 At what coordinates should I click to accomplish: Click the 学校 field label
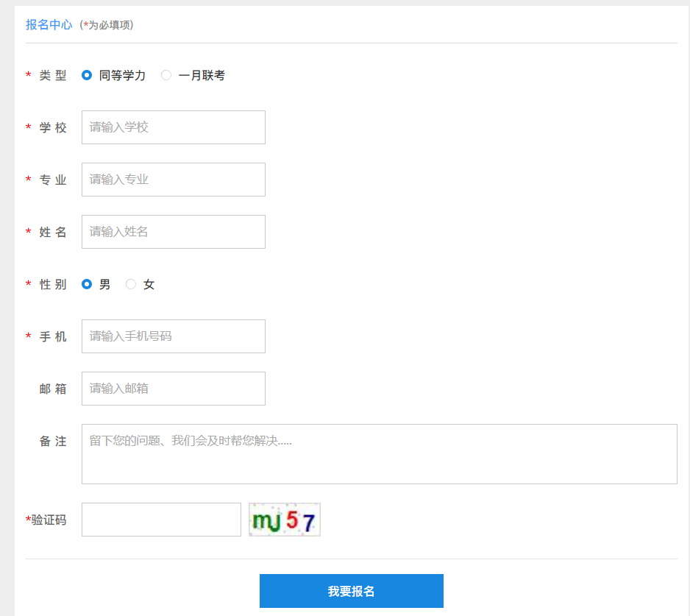(x=53, y=127)
